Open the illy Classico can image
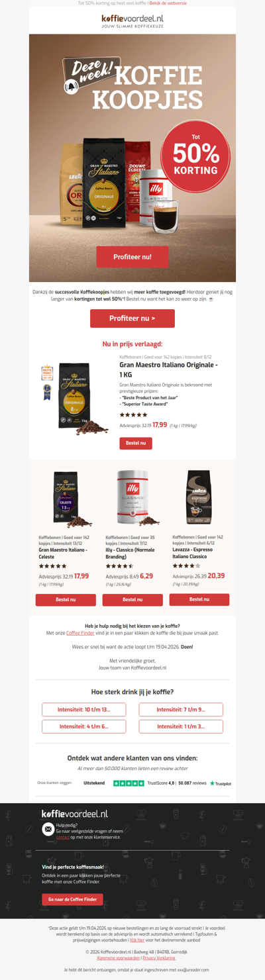 132,499
